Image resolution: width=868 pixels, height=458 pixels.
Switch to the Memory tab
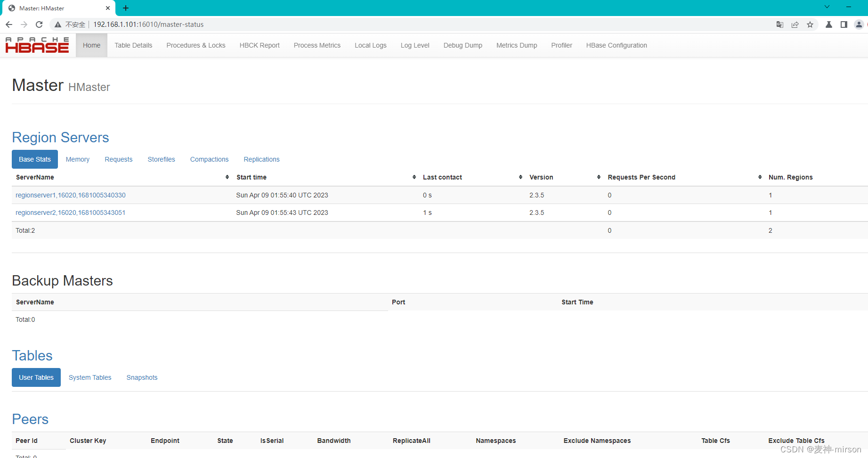[x=78, y=159]
